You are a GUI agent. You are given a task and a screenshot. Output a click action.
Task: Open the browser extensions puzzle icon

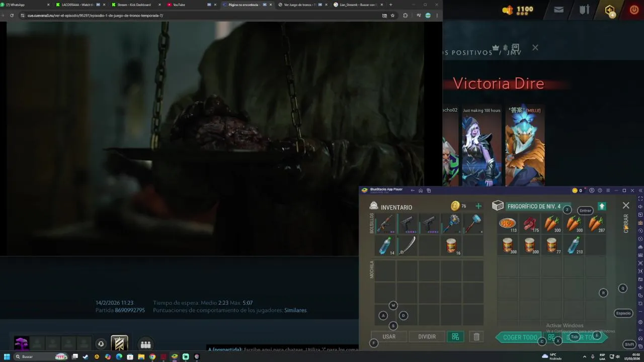[x=405, y=16]
